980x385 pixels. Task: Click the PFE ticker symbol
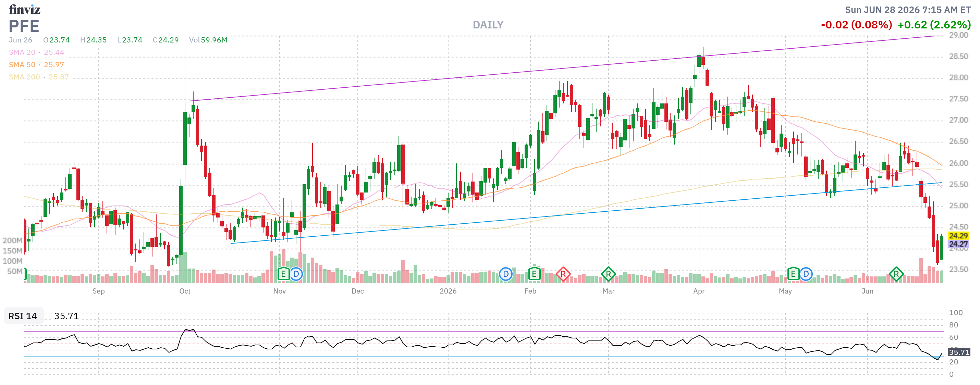[x=24, y=26]
